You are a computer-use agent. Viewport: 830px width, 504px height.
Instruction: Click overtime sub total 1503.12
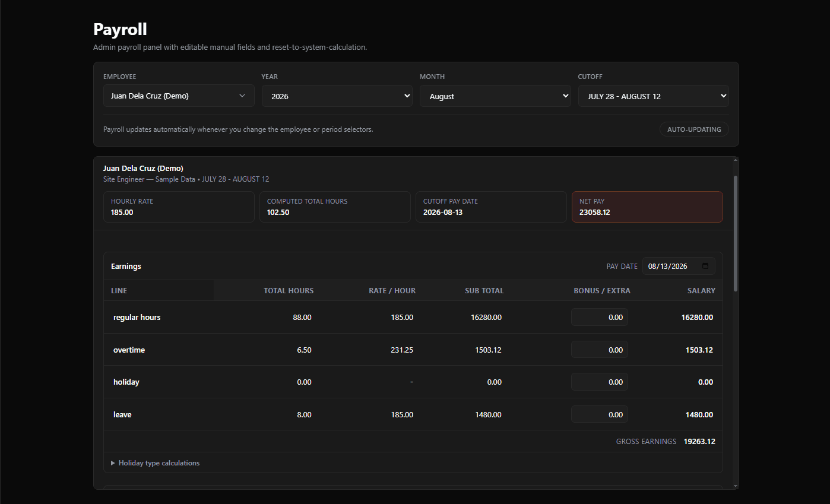[488, 350]
